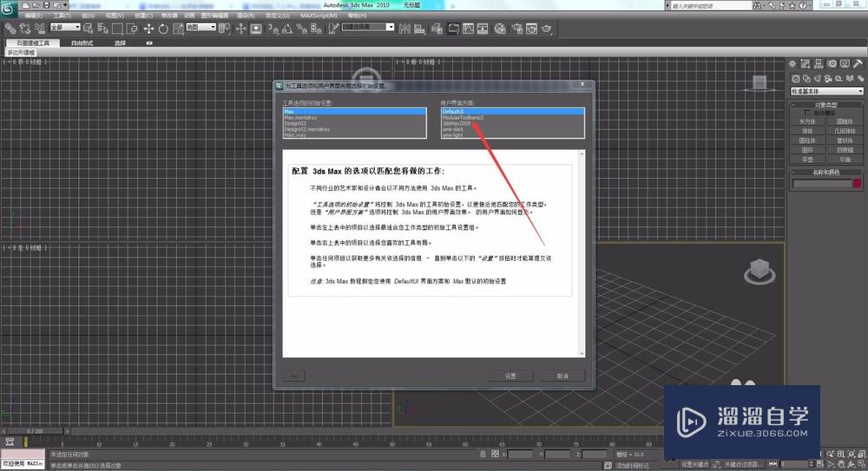Open the 标准基本体 primitives dropdown

[826, 91]
